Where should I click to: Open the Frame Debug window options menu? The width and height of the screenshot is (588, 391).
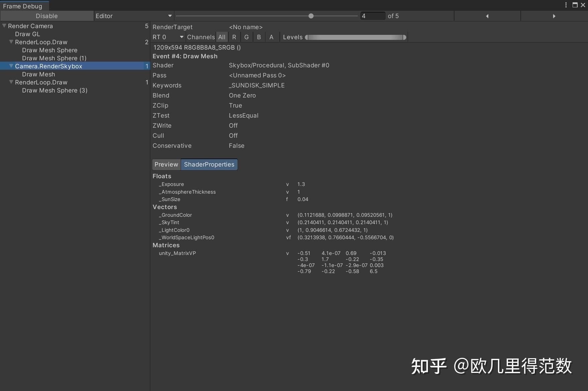coord(566,5)
